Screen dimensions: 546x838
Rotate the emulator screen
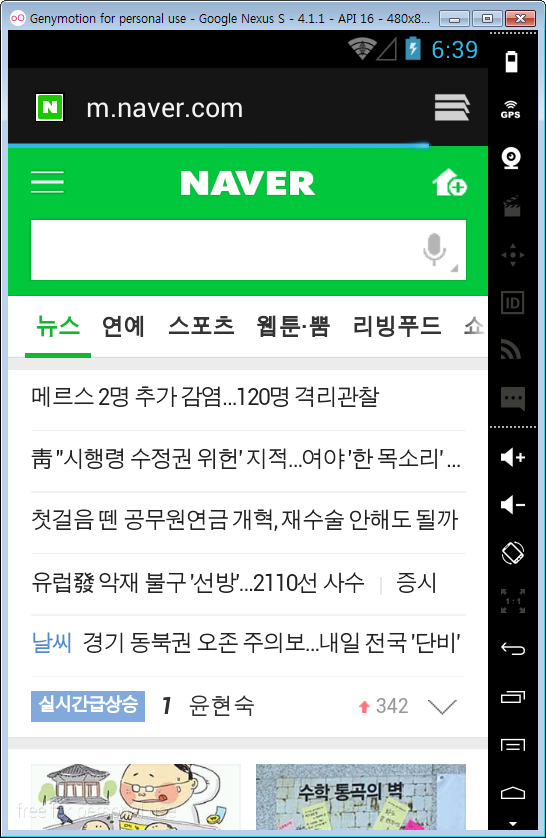coord(513,553)
